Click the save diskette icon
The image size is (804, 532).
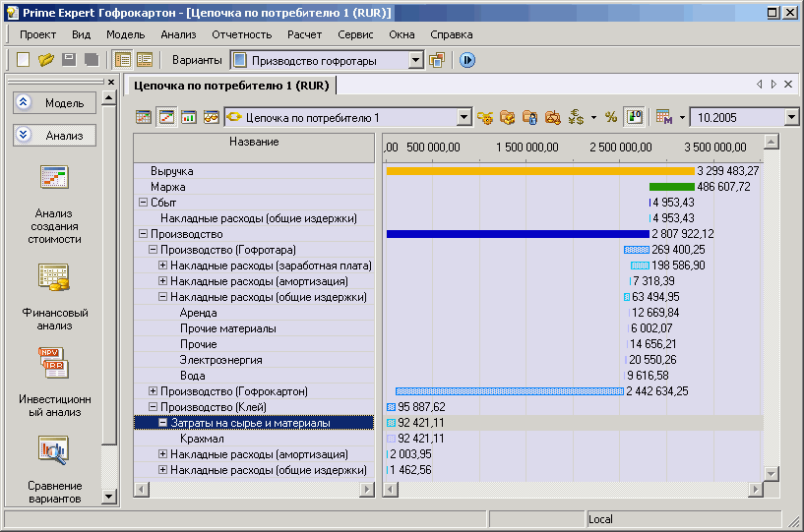pyautogui.click(x=69, y=60)
